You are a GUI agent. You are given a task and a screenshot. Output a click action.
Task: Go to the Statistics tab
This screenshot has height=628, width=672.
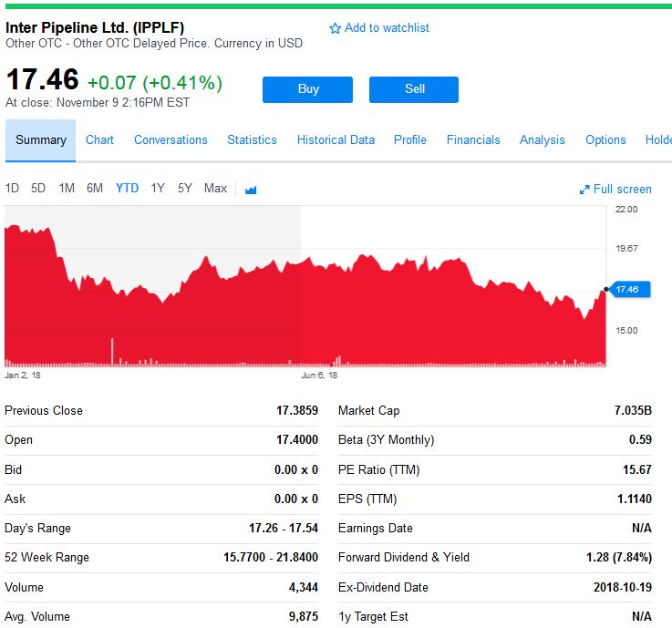252,140
